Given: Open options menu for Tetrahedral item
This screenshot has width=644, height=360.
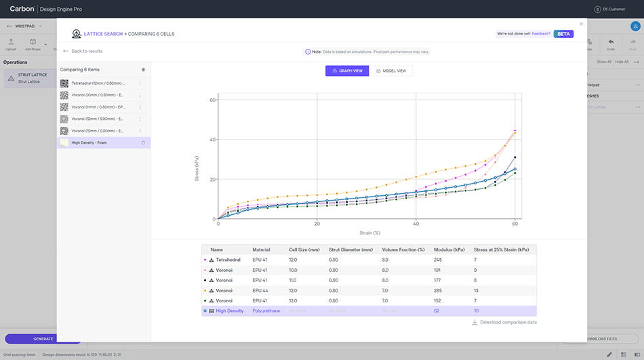Looking at the screenshot, I should tap(140, 83).
